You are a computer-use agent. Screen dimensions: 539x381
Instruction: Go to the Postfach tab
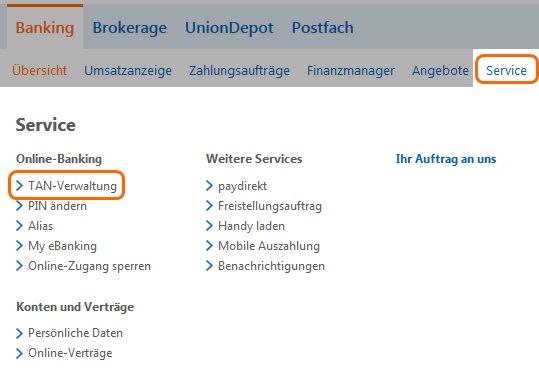(322, 28)
